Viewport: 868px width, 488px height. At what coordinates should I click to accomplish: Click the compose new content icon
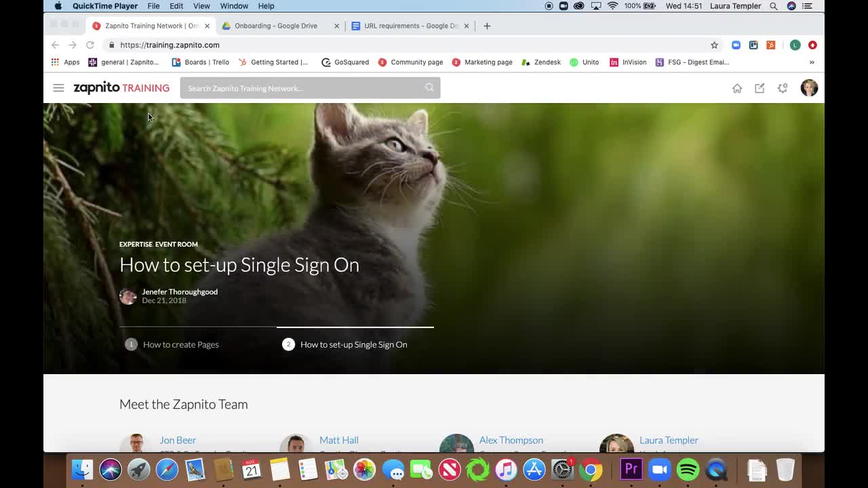click(759, 87)
